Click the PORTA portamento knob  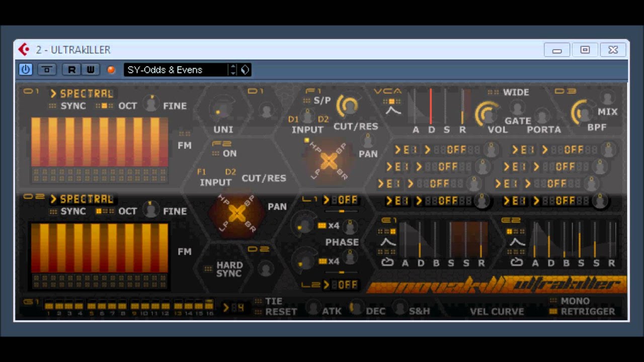tap(542, 116)
